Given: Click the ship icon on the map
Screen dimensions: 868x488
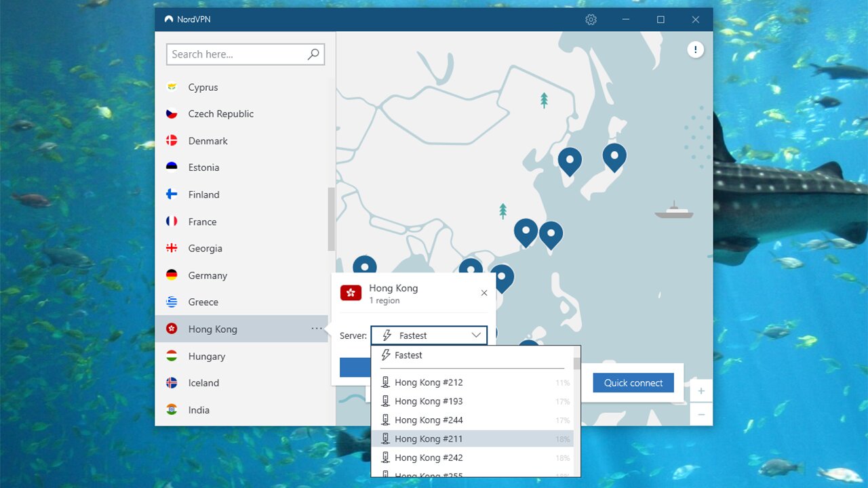Looking at the screenshot, I should click(x=673, y=211).
